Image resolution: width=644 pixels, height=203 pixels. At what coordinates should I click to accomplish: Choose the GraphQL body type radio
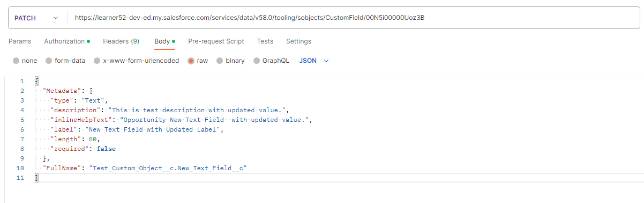click(x=257, y=61)
